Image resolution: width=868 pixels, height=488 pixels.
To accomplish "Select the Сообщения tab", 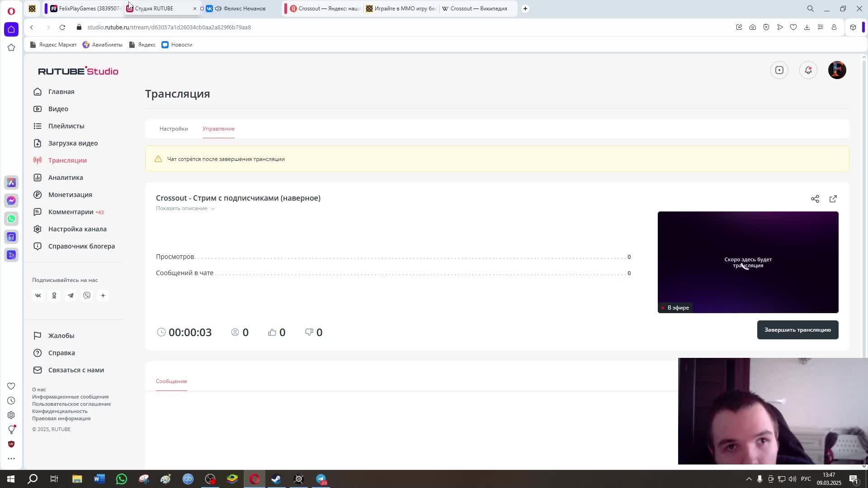I will point(171,381).
